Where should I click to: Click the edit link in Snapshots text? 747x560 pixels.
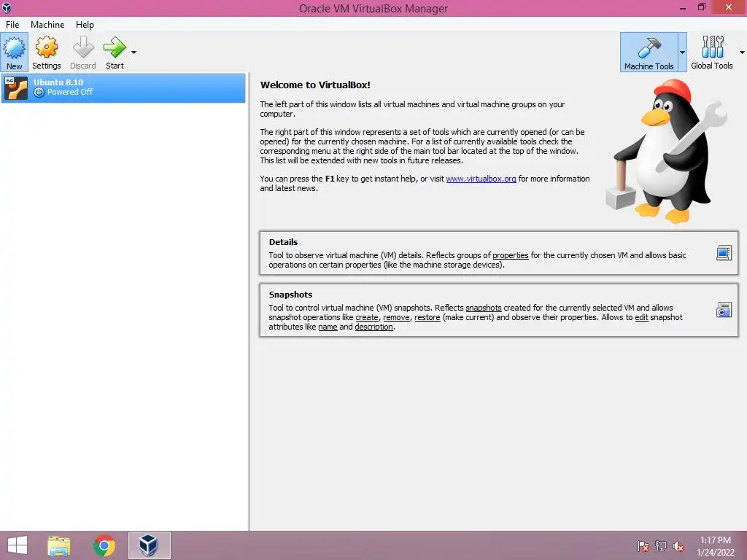642,317
